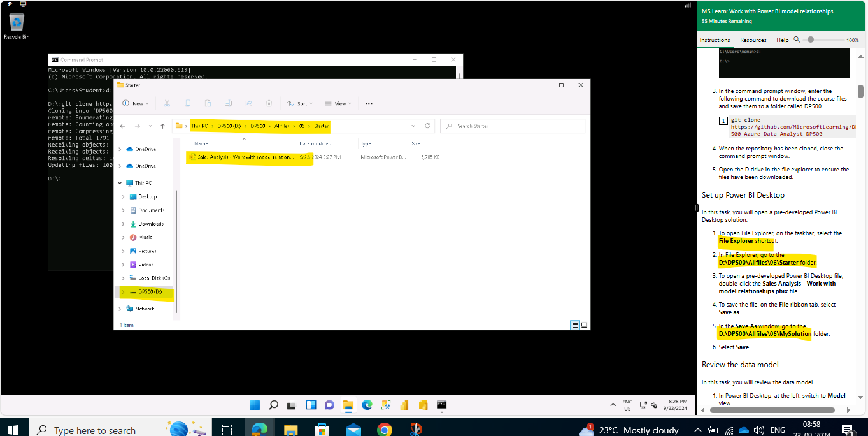Open Task View on the inner taskbar

pos(292,405)
